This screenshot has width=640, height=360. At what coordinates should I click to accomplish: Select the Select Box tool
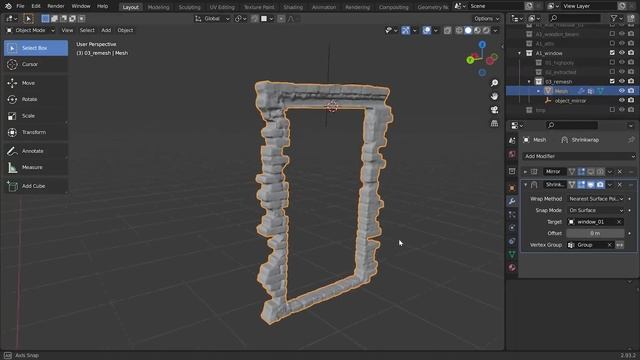pyautogui.click(x=36, y=48)
